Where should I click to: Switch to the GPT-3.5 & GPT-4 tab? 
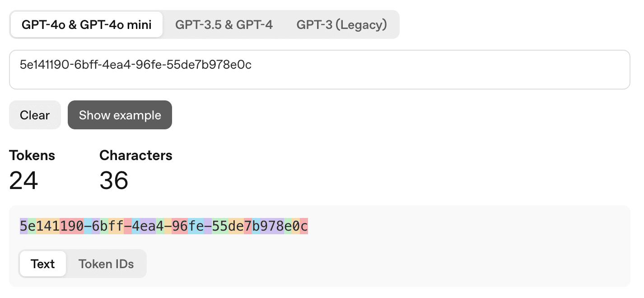224,24
